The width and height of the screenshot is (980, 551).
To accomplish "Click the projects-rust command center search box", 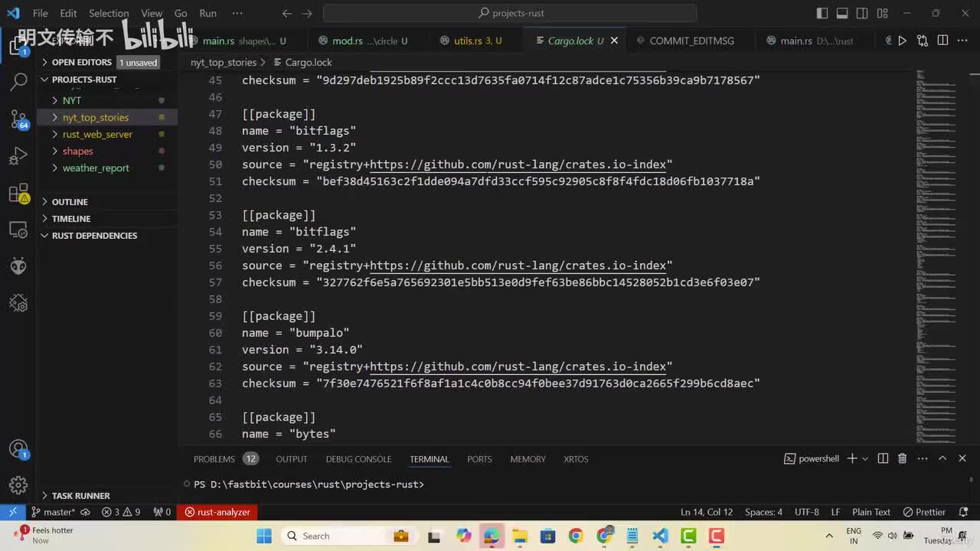I will pos(510,13).
